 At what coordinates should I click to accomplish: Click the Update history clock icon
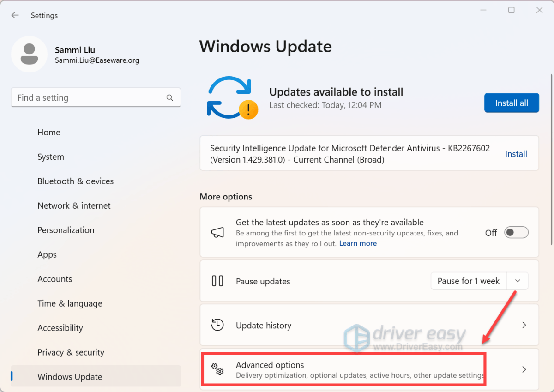(217, 325)
